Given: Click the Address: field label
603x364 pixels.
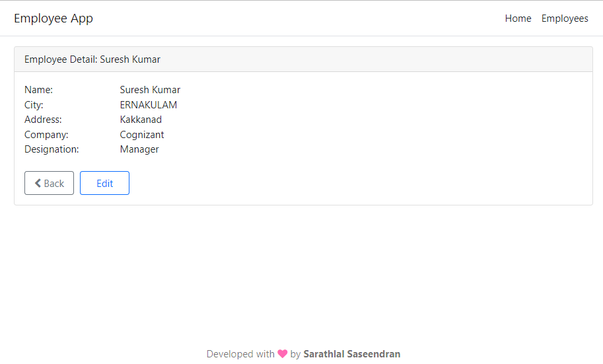Looking at the screenshot, I should [43, 120].
